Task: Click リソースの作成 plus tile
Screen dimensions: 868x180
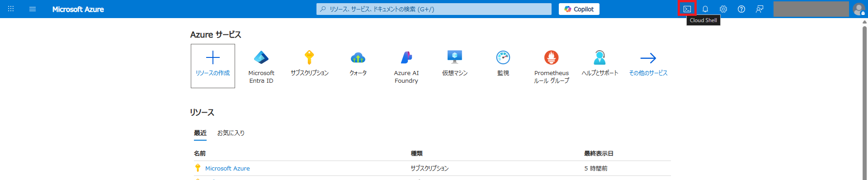Action: pyautogui.click(x=213, y=66)
